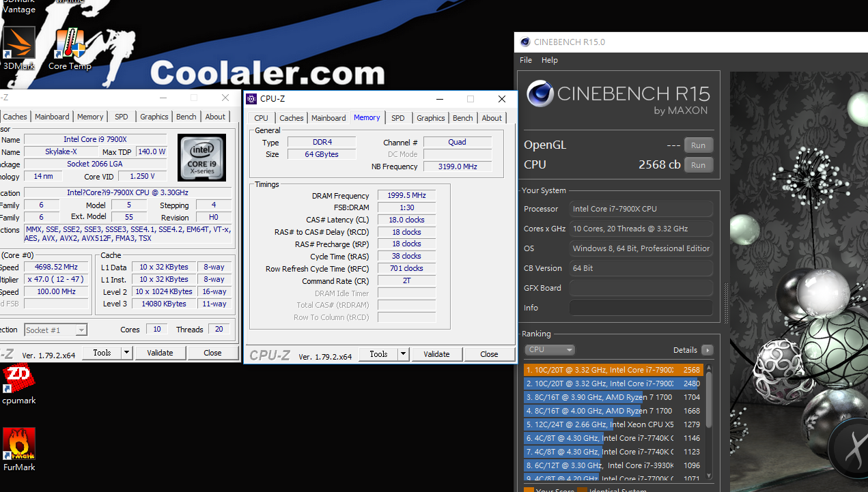The image size is (868, 492).
Task: Select Caches tab in the CPU-Z Memory window
Action: [292, 118]
